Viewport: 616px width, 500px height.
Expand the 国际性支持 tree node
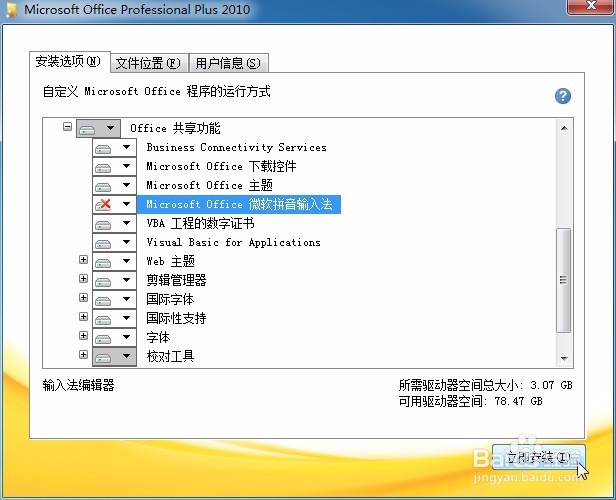pyautogui.click(x=83, y=316)
